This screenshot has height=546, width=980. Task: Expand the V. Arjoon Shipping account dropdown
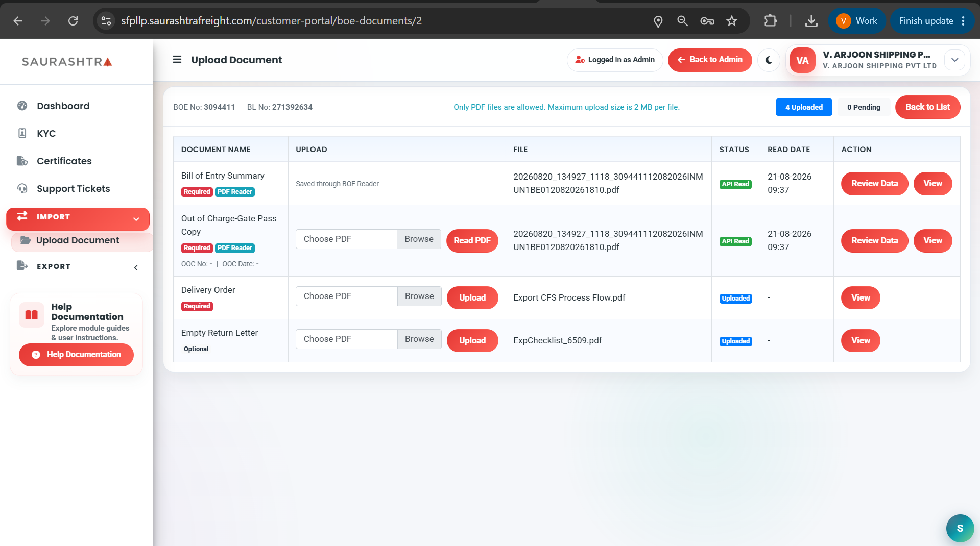click(x=954, y=60)
